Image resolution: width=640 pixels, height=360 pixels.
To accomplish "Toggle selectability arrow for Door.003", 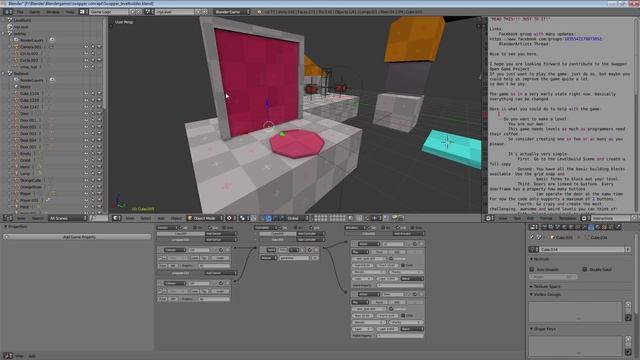I will [93, 133].
